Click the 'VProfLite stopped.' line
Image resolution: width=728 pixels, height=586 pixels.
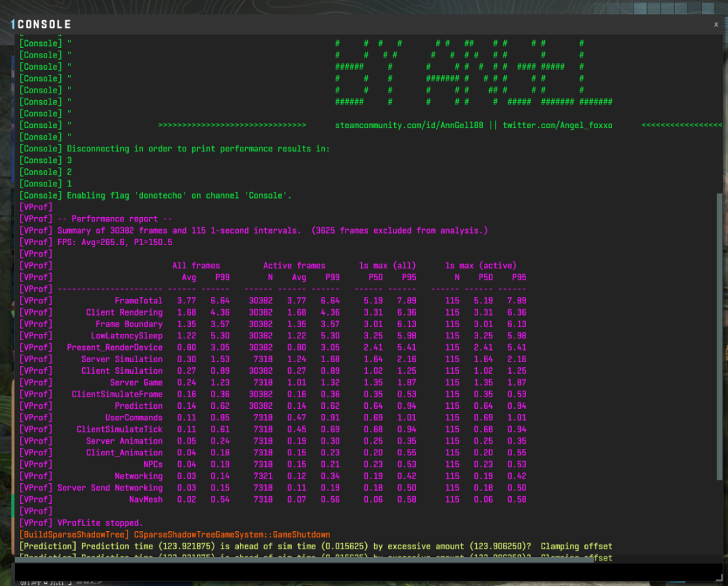point(82,523)
